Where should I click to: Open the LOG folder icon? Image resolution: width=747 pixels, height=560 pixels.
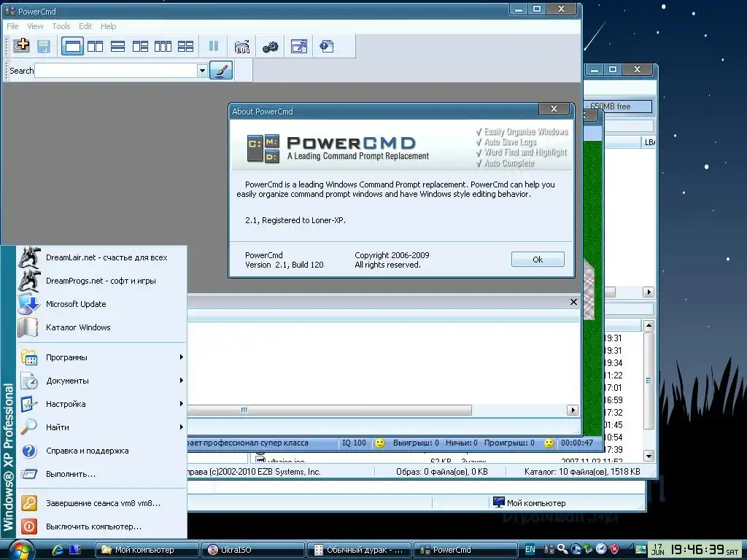pyautogui.click(x=242, y=46)
